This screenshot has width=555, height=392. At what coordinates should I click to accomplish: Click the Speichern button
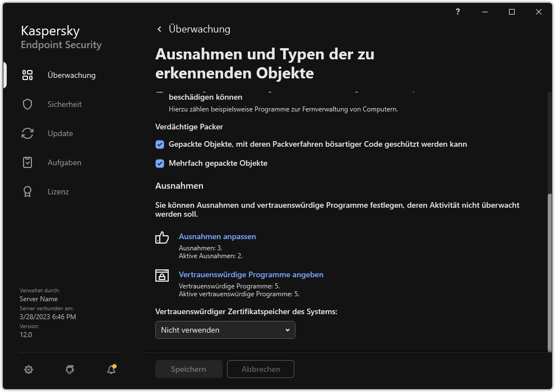pyautogui.click(x=188, y=369)
